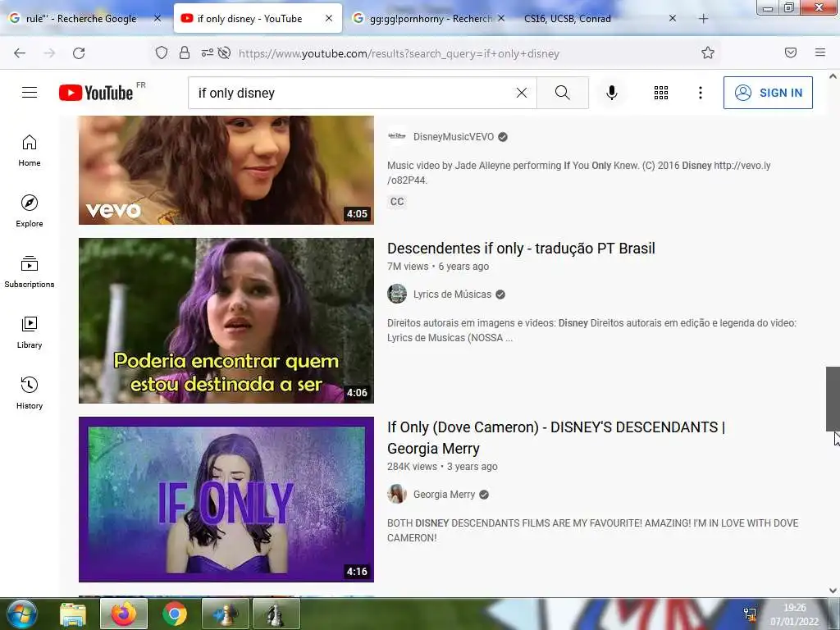The width and height of the screenshot is (840, 630).
Task: Open the Firefox application menu
Action: (x=820, y=52)
